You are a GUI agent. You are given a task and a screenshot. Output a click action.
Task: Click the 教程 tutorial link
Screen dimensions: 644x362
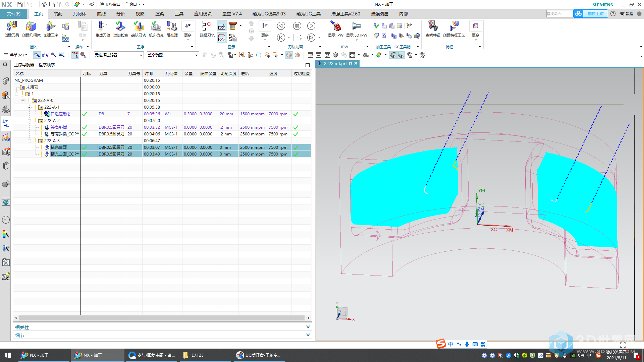[626, 14]
